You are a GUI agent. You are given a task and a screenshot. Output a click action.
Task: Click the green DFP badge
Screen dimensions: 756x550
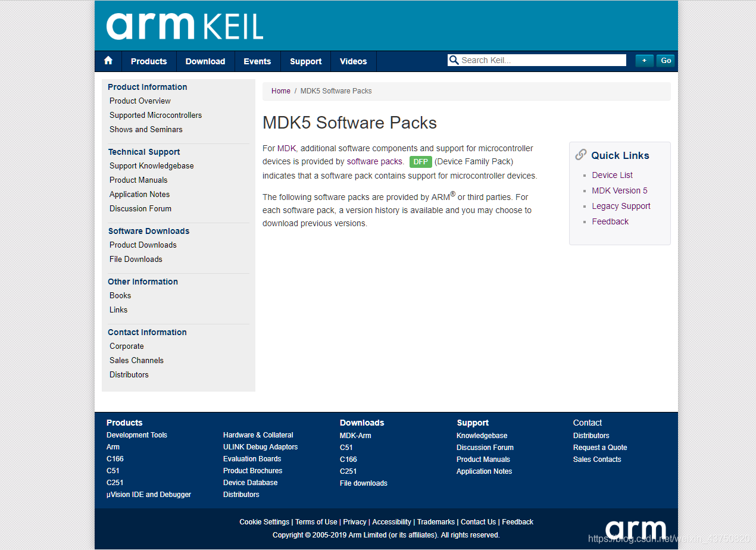(x=421, y=162)
